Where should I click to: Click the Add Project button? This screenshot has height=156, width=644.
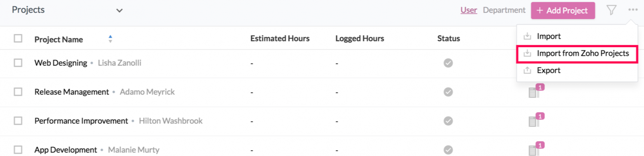pos(563,11)
